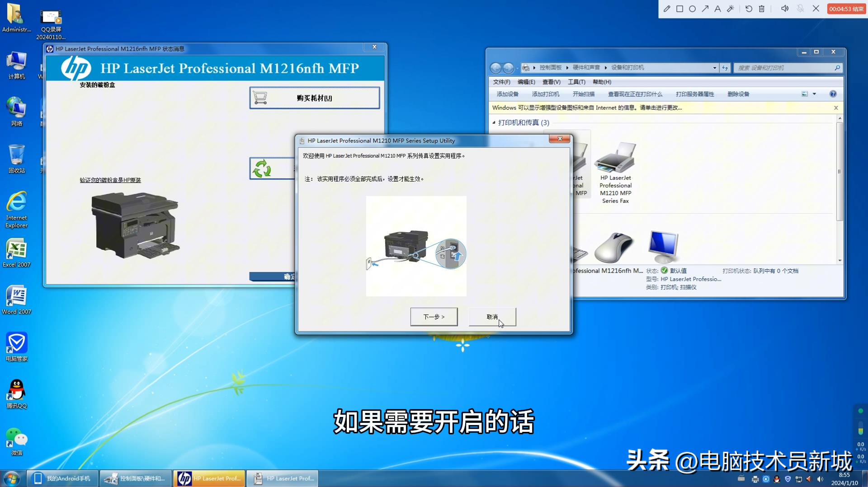
Task: Select the text annotation tool
Action: click(717, 8)
